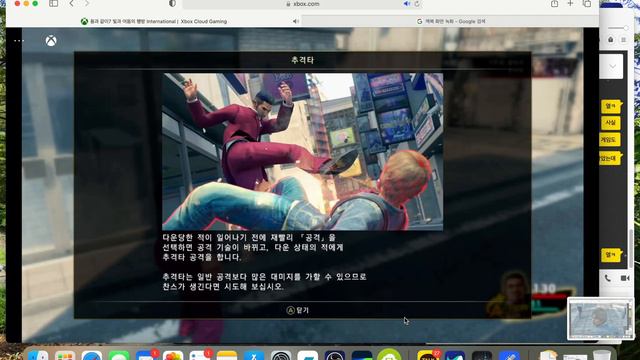Click the 사실 chat bubble

click(610, 122)
